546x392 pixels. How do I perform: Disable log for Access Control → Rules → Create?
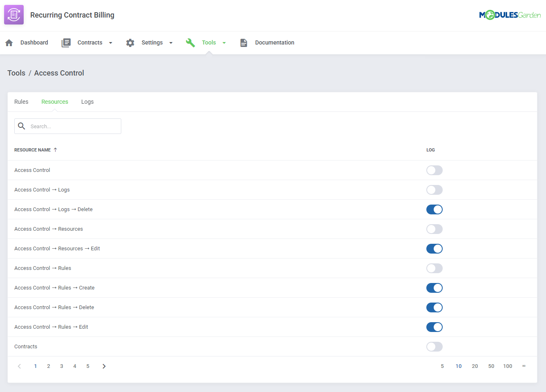tap(435, 288)
